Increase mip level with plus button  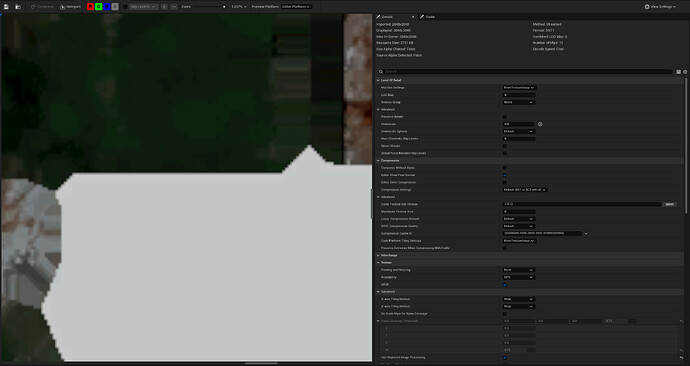(164, 7)
